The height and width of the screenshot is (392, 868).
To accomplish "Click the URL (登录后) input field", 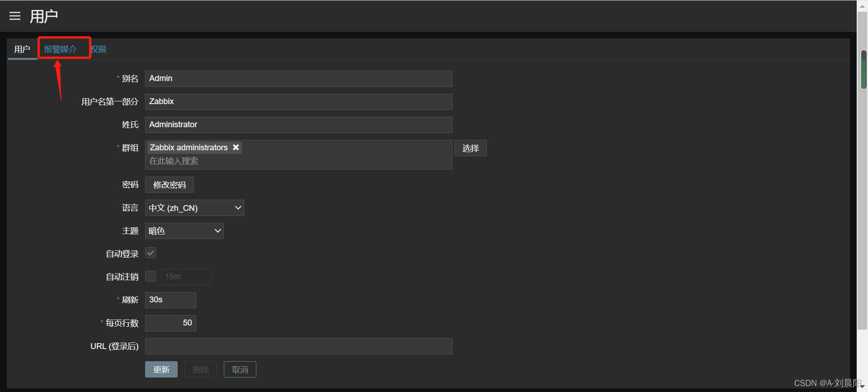I will coord(298,346).
